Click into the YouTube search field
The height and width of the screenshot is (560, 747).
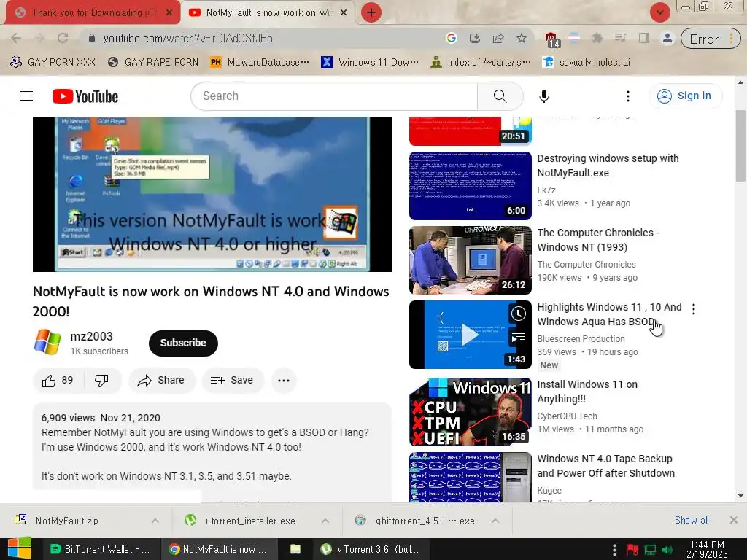[334, 96]
